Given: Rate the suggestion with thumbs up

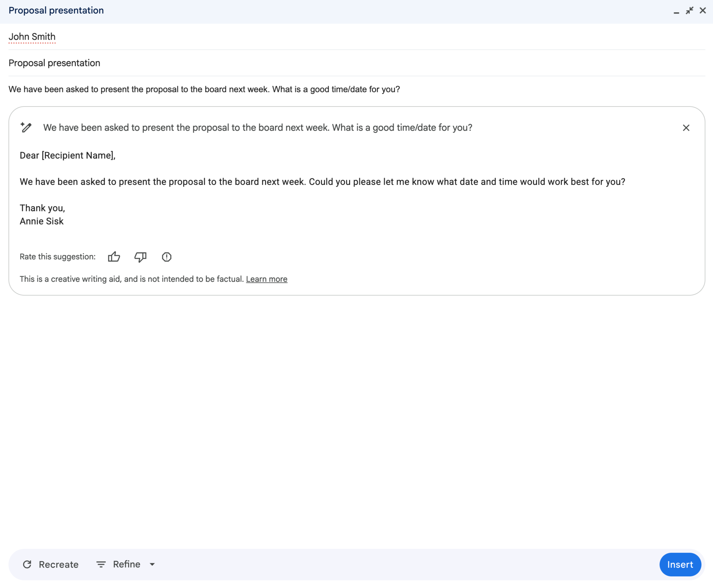Looking at the screenshot, I should [x=114, y=257].
